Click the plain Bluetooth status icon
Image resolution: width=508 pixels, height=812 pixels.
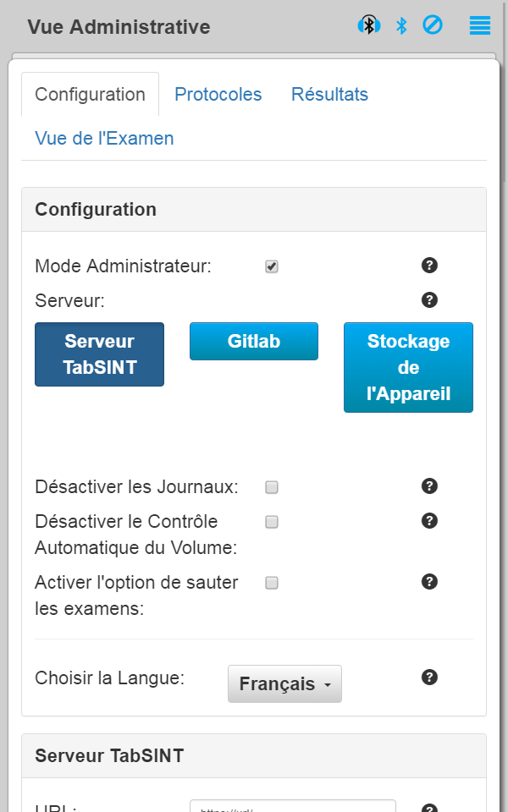[401, 25]
